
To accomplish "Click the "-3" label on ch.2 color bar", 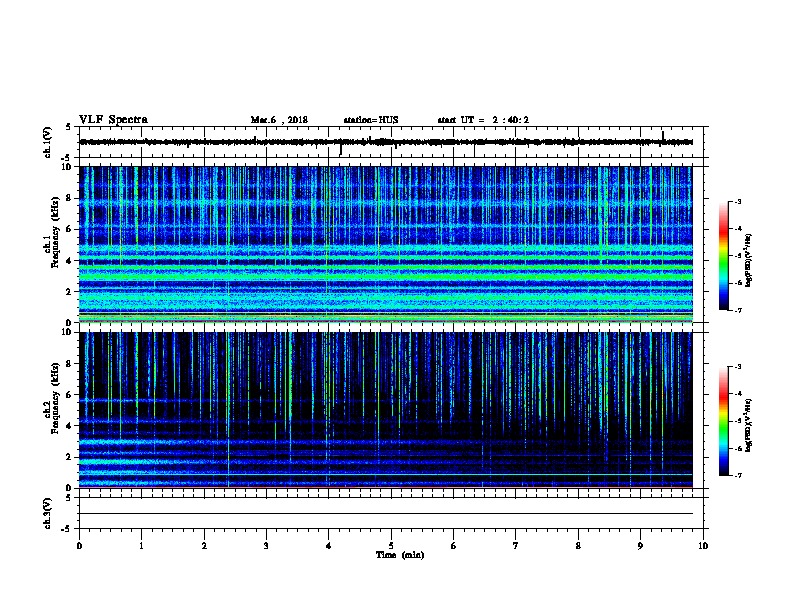I will pyautogui.click(x=737, y=367).
